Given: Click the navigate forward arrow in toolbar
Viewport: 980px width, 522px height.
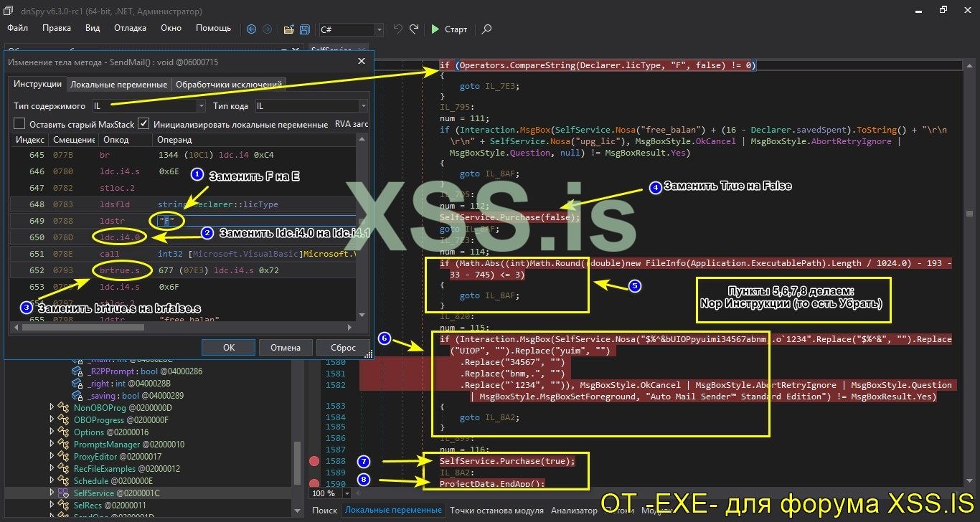Looking at the screenshot, I should pos(267,29).
